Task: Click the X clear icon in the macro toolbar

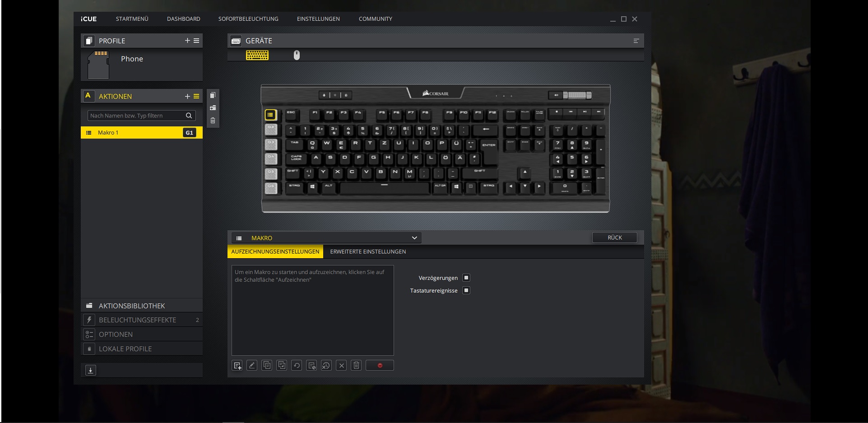Action: [x=342, y=365]
